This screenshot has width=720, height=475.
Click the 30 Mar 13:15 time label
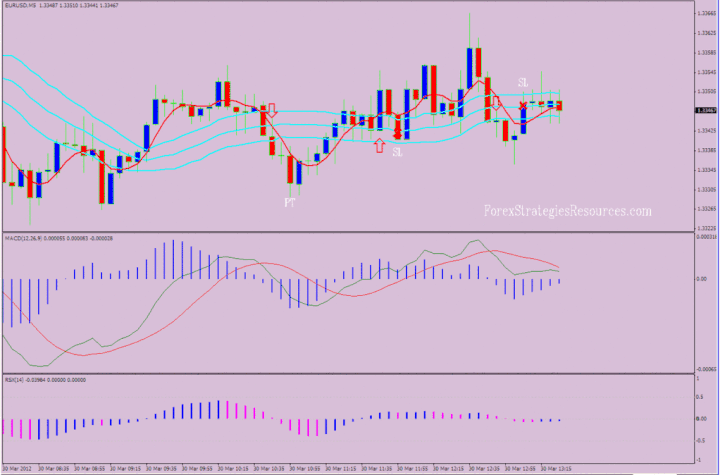point(557,469)
